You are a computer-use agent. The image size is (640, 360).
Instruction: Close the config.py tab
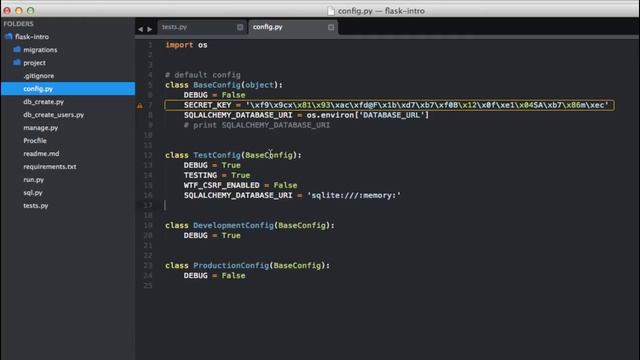tap(331, 27)
